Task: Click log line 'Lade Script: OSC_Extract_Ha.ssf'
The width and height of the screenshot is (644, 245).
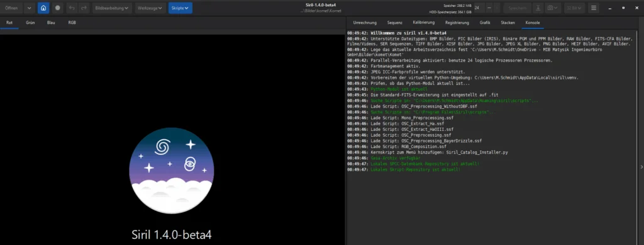Action: 407,123
